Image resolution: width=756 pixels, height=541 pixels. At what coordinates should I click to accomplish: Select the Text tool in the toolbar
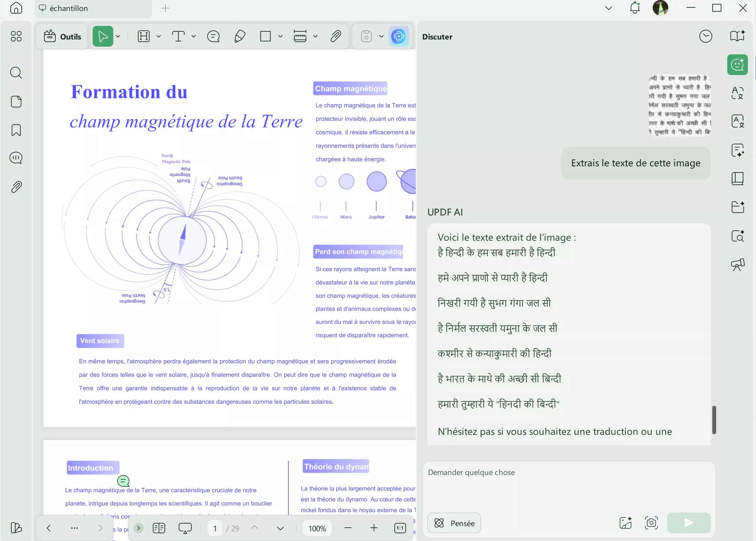pos(179,36)
